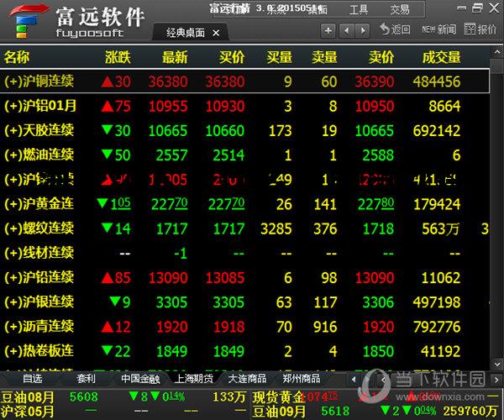This screenshot has height=420, width=504.
Task: Sort by the 最新 column header
Action: pos(175,57)
